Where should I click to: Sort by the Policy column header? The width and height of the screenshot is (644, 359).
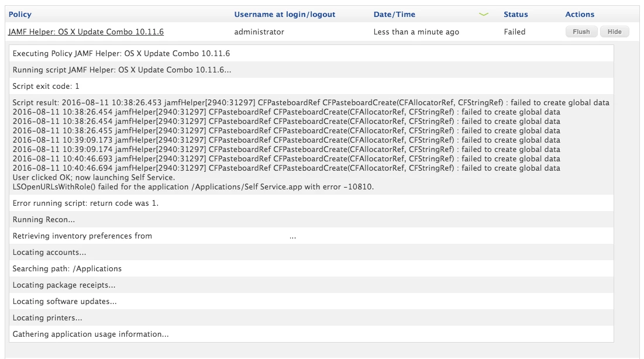click(20, 15)
